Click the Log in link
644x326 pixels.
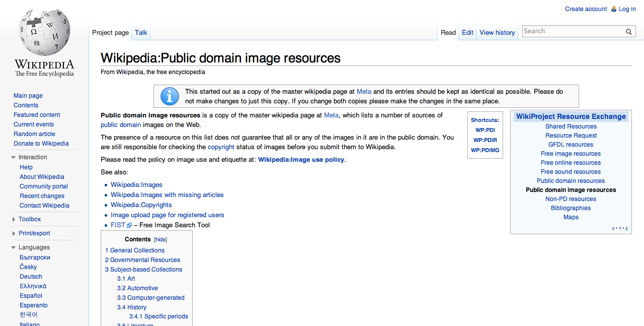(x=627, y=9)
